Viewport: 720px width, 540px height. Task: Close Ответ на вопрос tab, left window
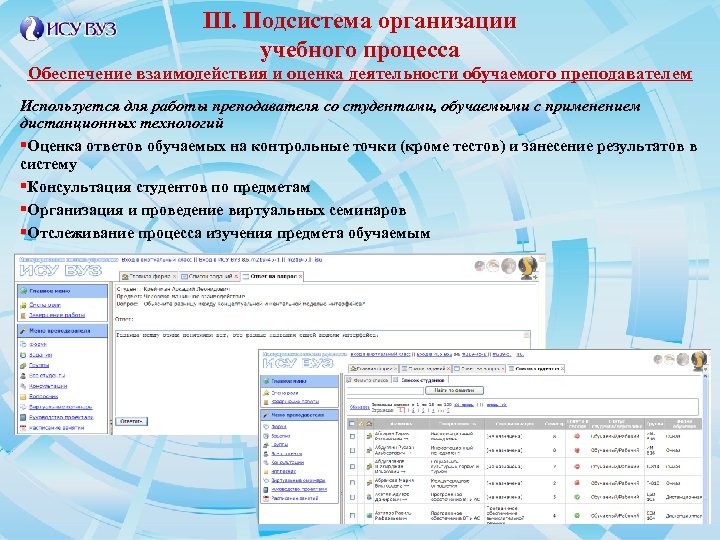pyautogui.click(x=300, y=276)
